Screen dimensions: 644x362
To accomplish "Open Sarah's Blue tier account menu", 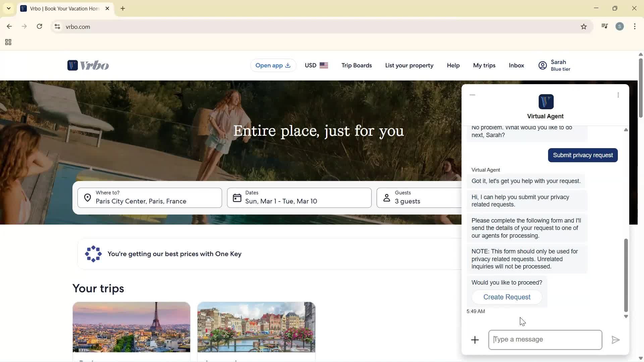I will coord(554,65).
